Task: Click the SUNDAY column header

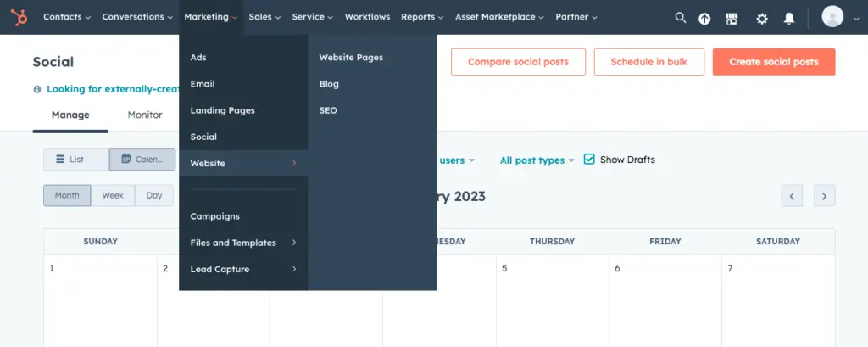Action: (100, 242)
